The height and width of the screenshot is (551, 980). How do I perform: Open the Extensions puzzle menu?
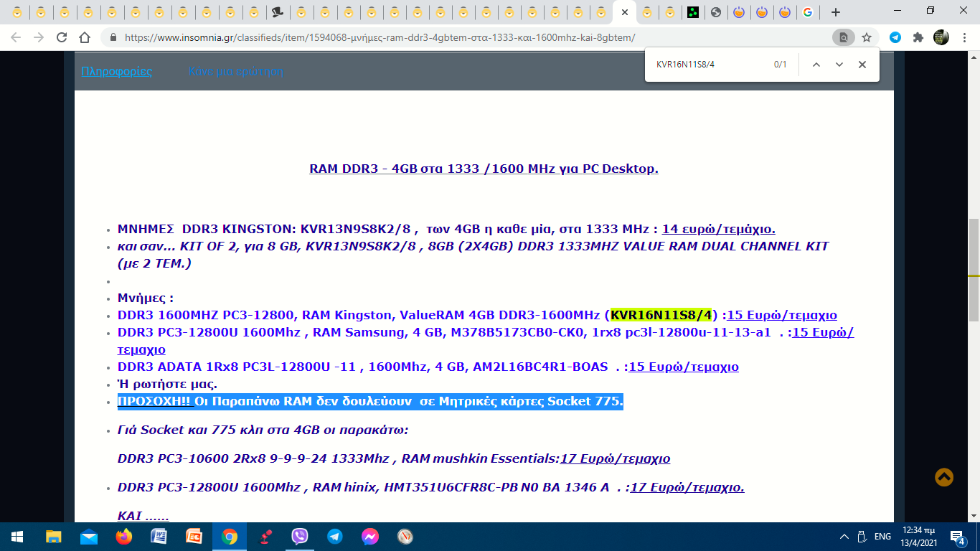pos(918,37)
